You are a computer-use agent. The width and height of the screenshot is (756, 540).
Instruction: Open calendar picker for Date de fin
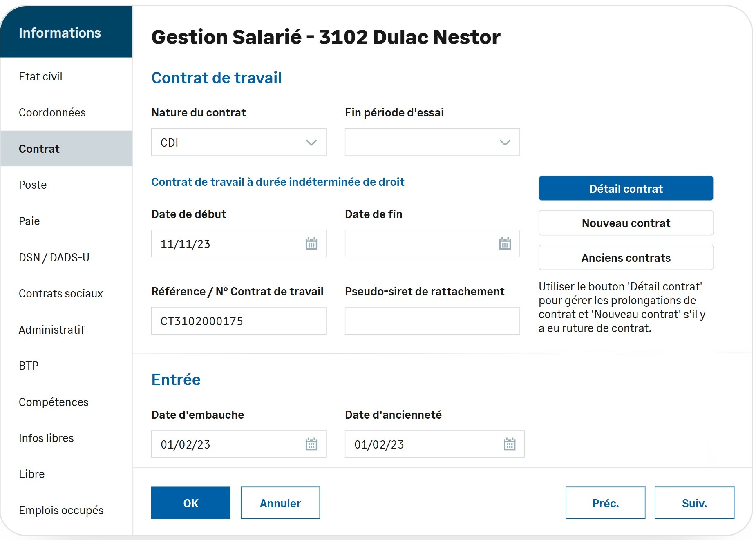tap(505, 244)
